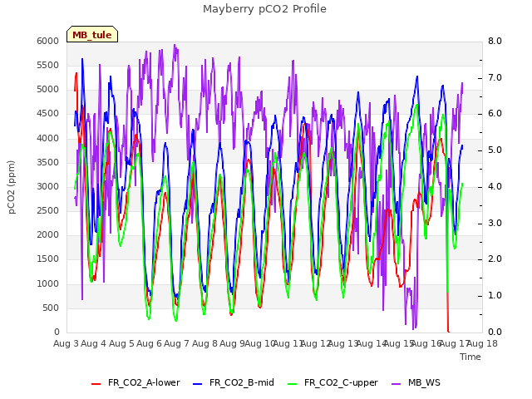This screenshot has height=399, width=532.
Task: Click the 6000 tick on left axis
Action: click(48, 41)
